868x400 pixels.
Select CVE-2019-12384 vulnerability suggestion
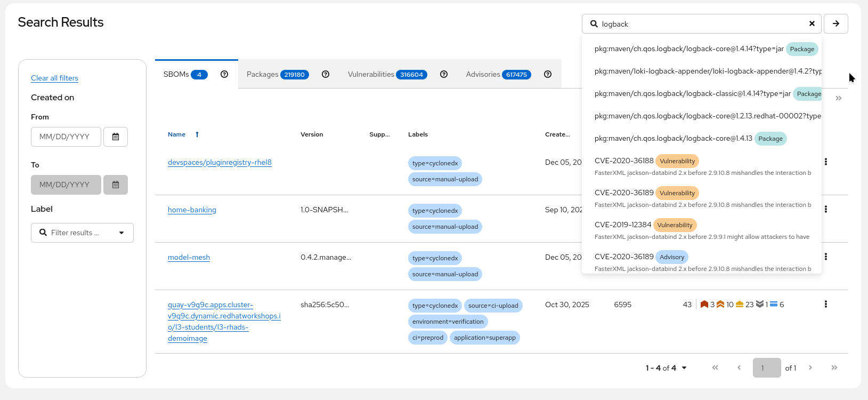tap(623, 225)
